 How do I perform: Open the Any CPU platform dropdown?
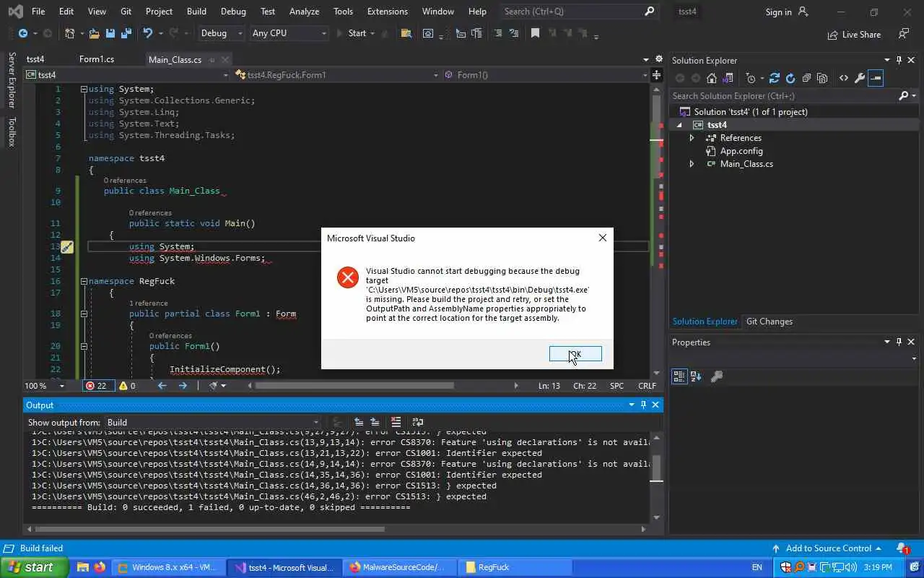click(x=289, y=33)
